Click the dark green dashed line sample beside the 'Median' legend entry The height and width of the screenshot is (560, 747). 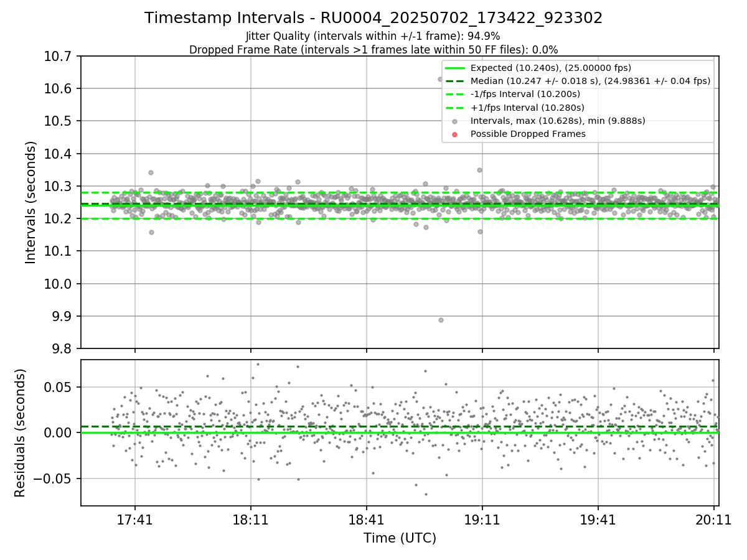tap(455, 82)
